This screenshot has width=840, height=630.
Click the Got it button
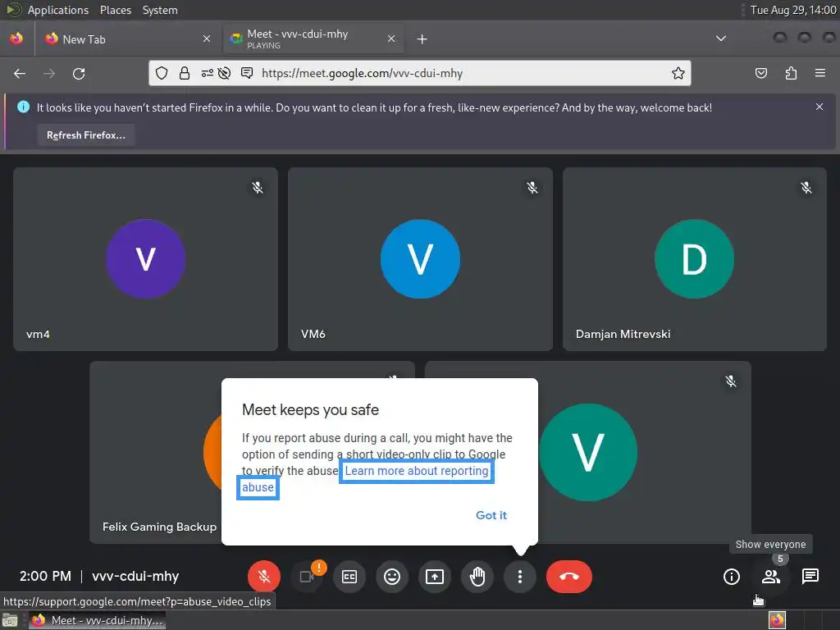click(491, 515)
